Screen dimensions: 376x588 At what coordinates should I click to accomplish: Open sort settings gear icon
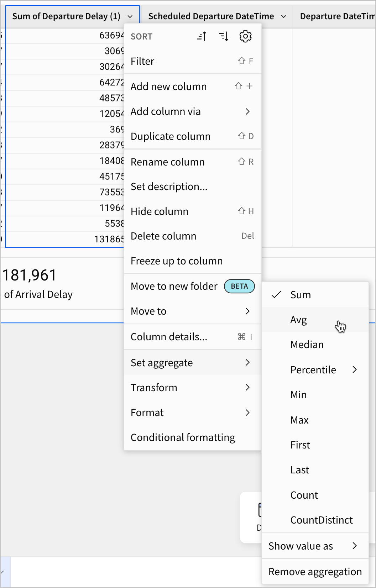245,36
